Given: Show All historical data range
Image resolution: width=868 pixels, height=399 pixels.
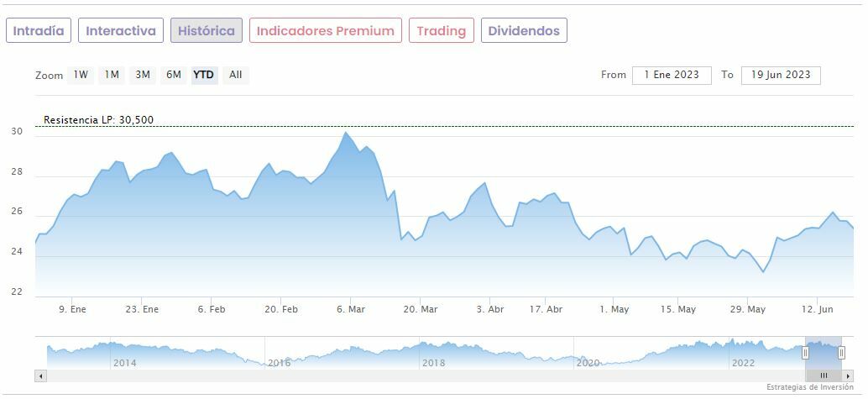Looking at the screenshot, I should 236,75.
